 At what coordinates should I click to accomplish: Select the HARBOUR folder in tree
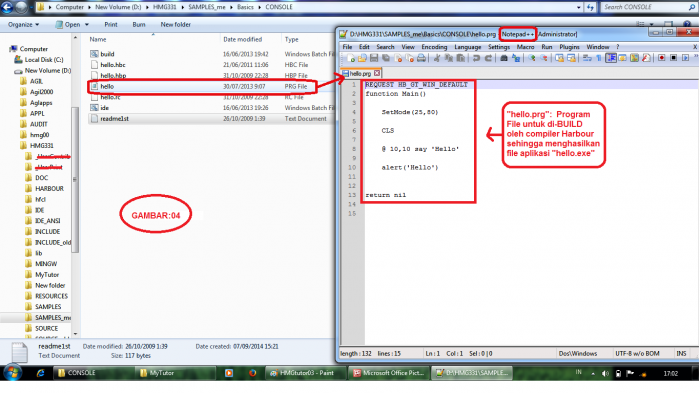tap(49, 188)
